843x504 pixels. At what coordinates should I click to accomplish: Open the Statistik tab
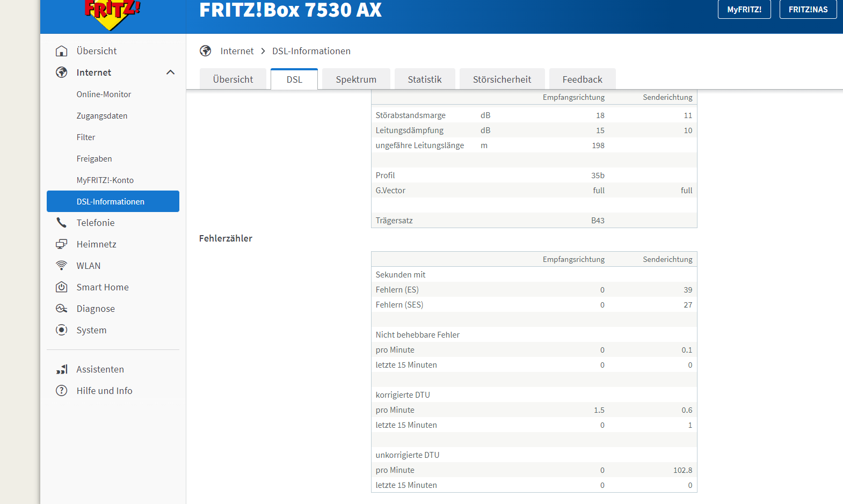click(x=425, y=79)
